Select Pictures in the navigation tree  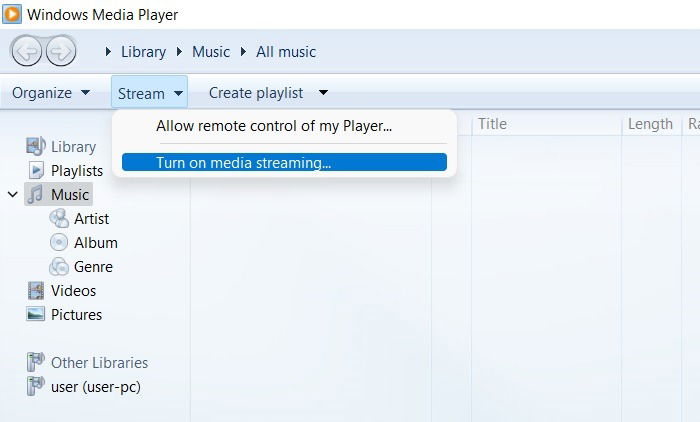pyautogui.click(x=76, y=314)
